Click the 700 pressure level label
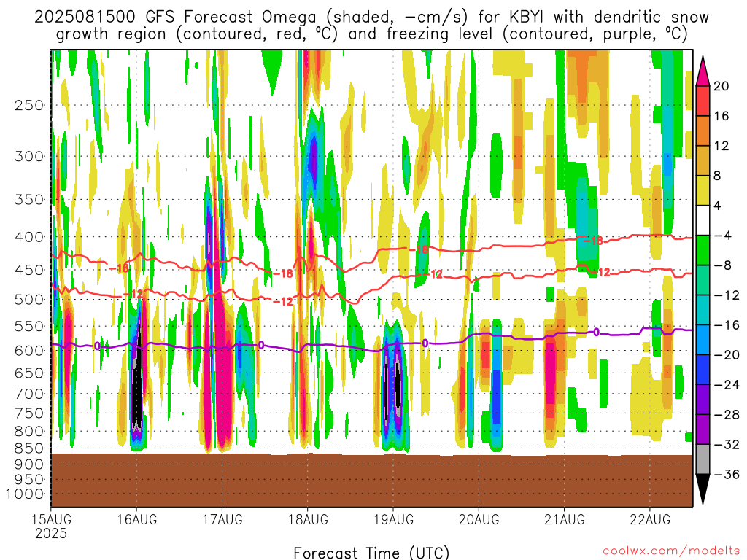The height and width of the screenshot is (560, 747). (29, 394)
